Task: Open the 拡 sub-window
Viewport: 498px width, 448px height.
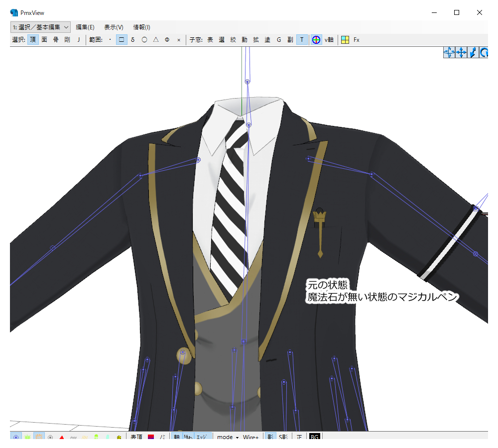Action: (256, 40)
